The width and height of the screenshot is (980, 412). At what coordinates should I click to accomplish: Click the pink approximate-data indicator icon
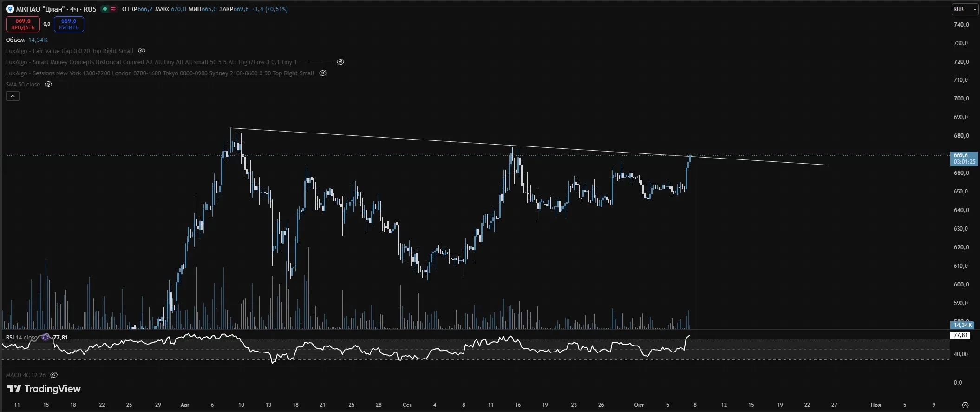113,9
